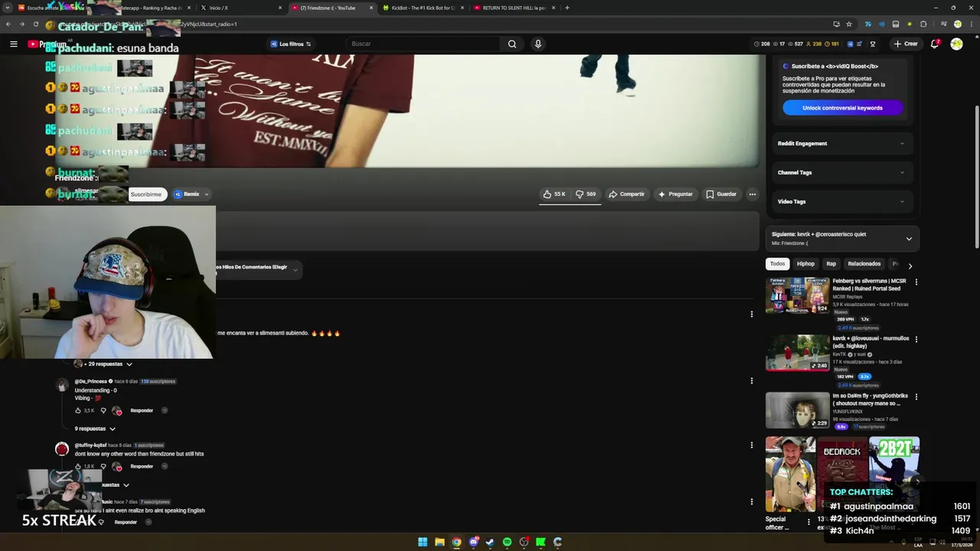
Task: Reply to @tuffny comment with Responder
Action: tap(142, 466)
